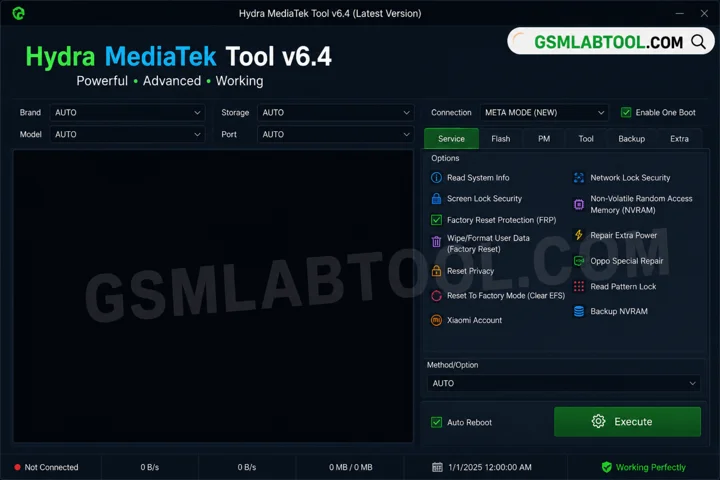The width and height of the screenshot is (720, 480).
Task: Close the Hydra MediaTek Tool window
Action: 704,13
